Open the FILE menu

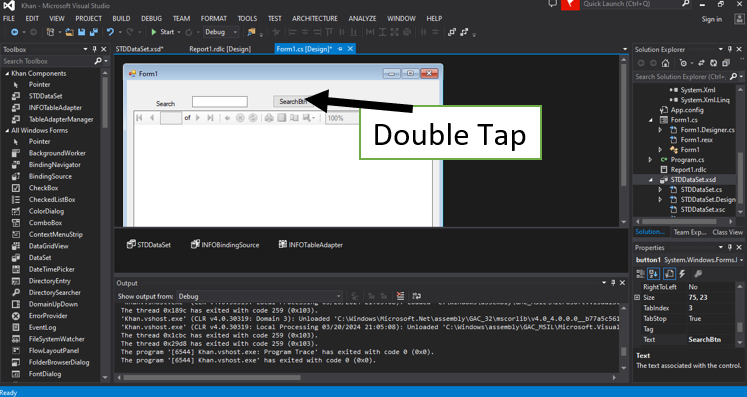point(9,19)
